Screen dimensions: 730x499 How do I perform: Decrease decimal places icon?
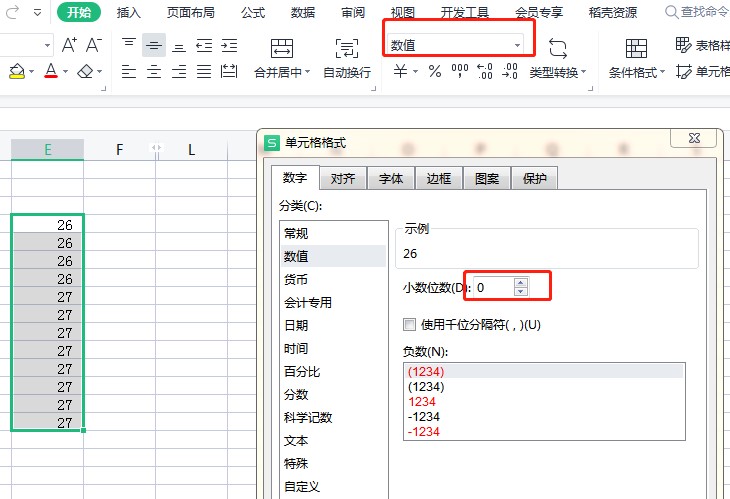510,71
